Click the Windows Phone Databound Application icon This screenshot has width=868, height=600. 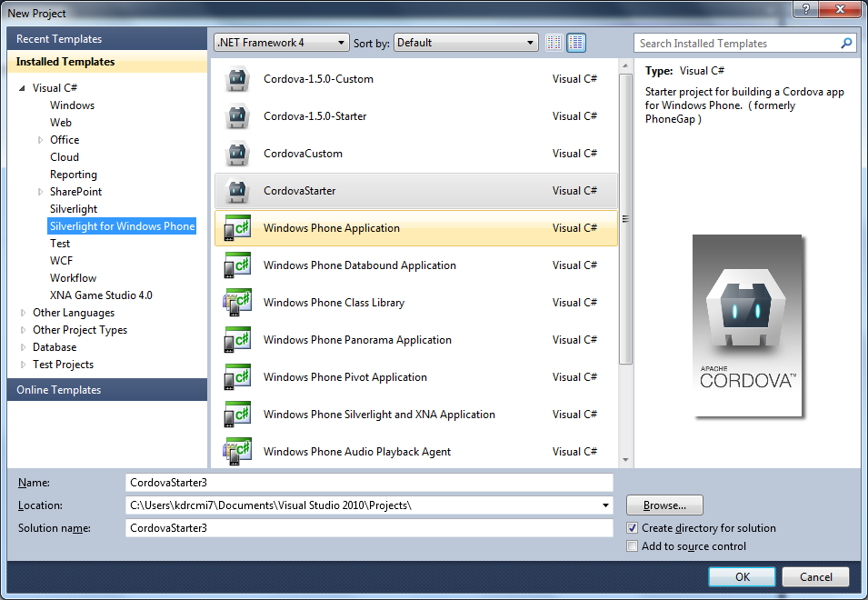tap(237, 265)
